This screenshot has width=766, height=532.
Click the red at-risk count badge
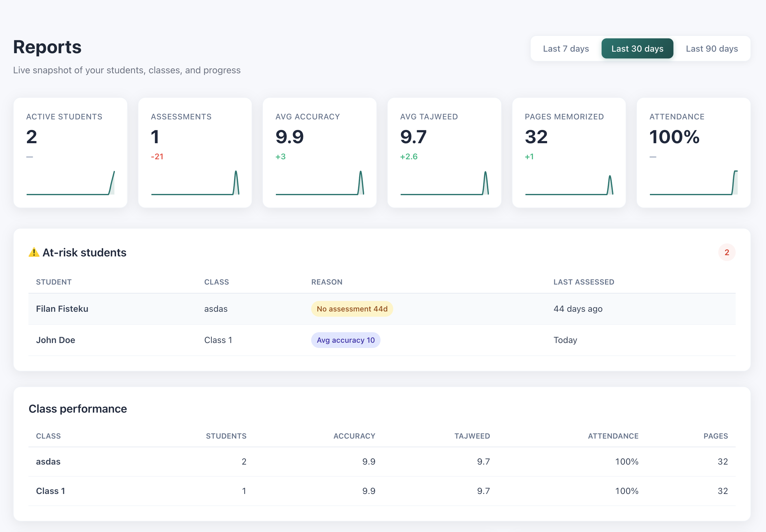click(726, 252)
